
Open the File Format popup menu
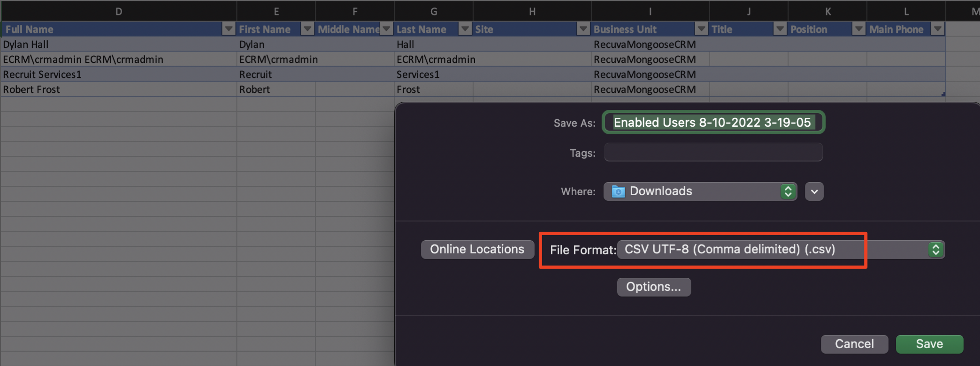pyautogui.click(x=781, y=249)
